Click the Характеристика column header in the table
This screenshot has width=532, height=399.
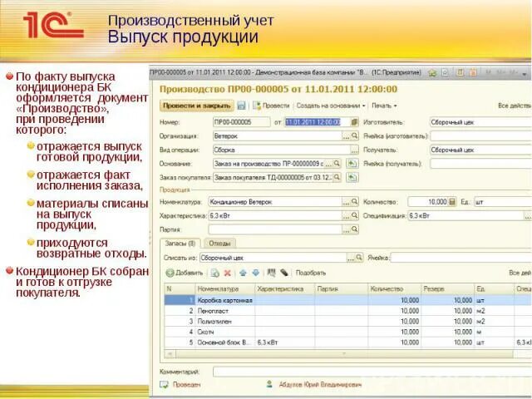pyautogui.click(x=285, y=289)
